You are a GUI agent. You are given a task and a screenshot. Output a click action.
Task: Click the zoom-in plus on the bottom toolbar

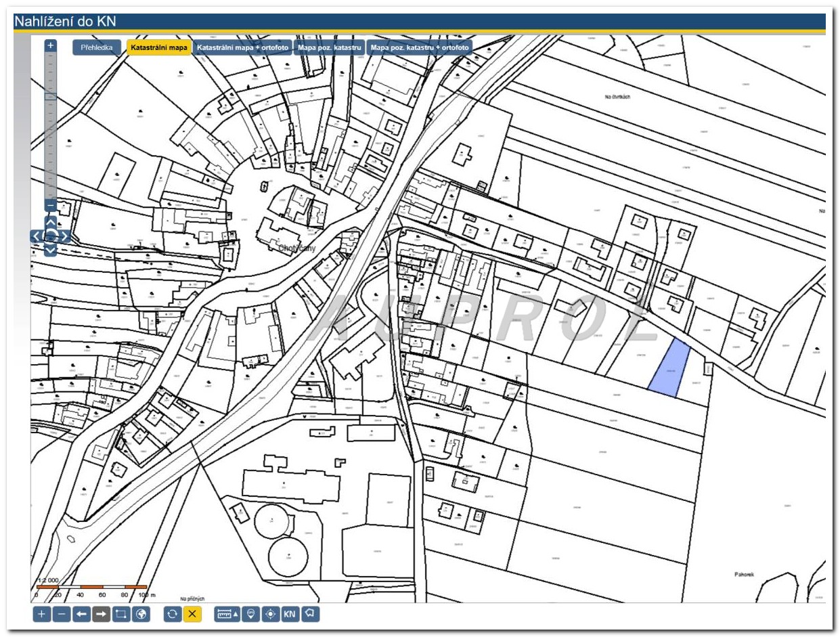[42, 614]
